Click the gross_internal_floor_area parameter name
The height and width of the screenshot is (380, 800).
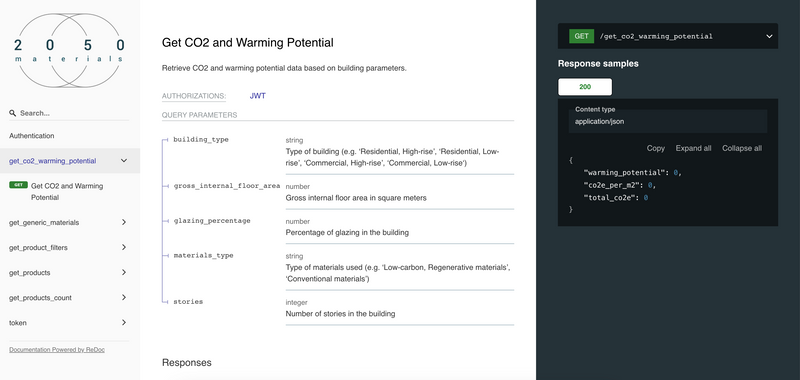(227, 186)
